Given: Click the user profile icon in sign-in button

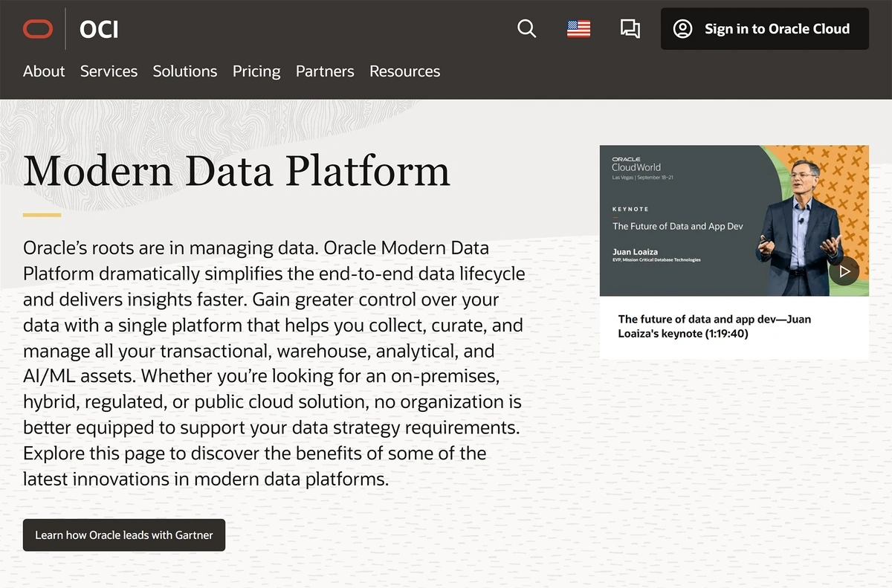Looking at the screenshot, I should coord(682,29).
